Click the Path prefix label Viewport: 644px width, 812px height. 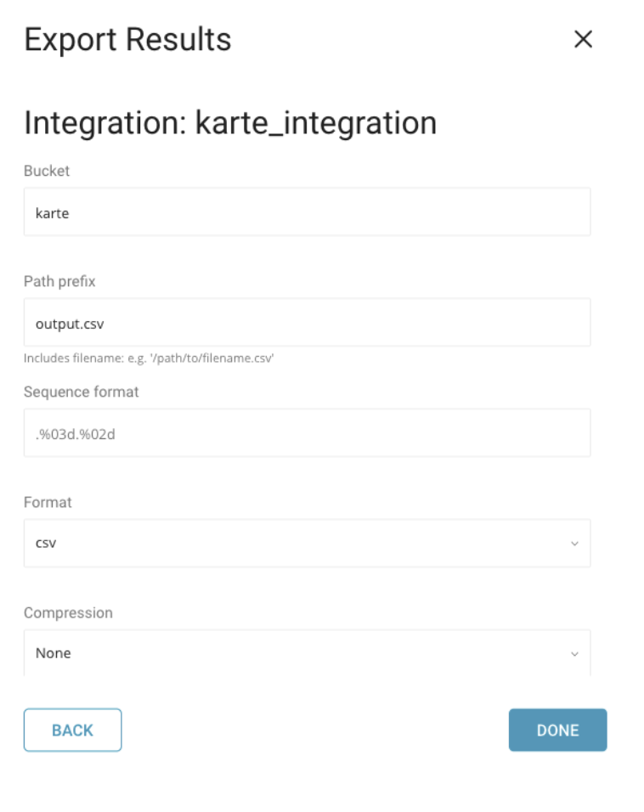[x=59, y=281]
